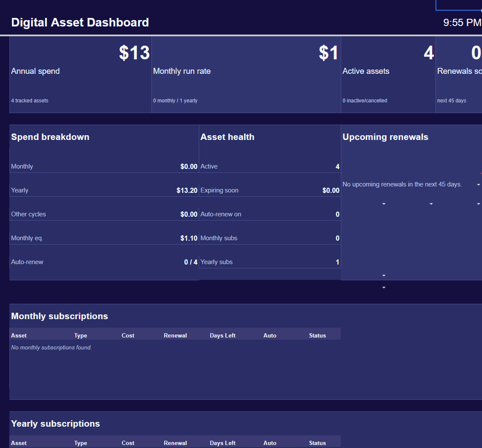Select the Status header in Yearly subscriptions table
This screenshot has height=448, width=482.
pyautogui.click(x=317, y=443)
